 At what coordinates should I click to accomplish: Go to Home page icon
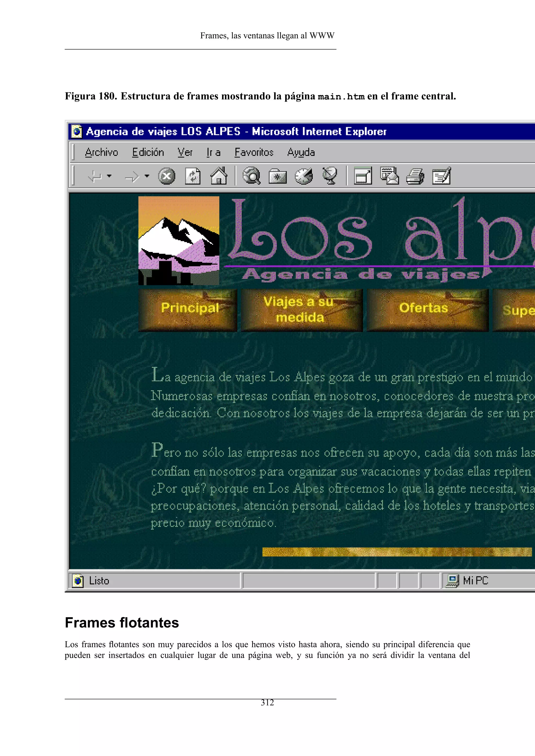[219, 176]
